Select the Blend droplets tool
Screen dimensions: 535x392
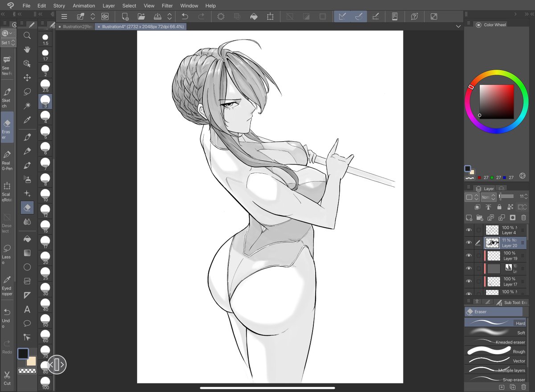27,221
